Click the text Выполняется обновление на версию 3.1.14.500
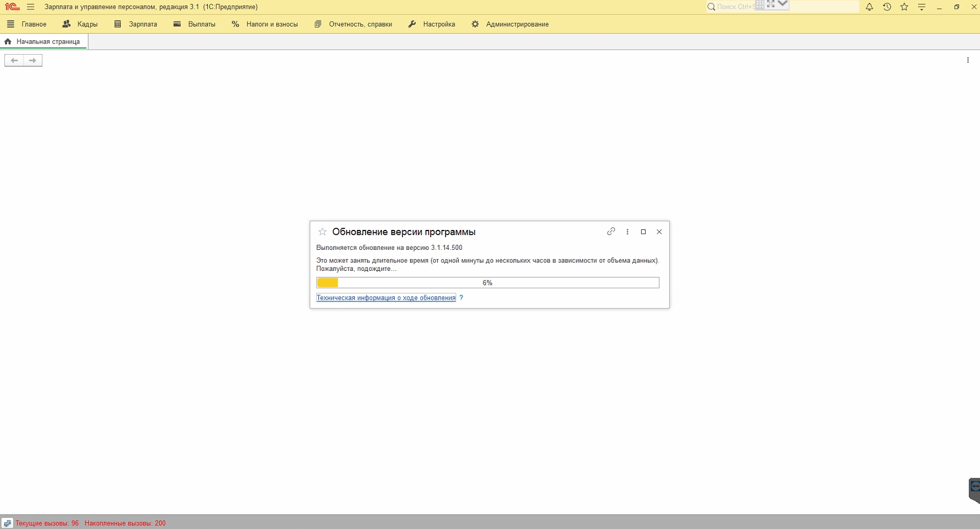 [389, 248]
